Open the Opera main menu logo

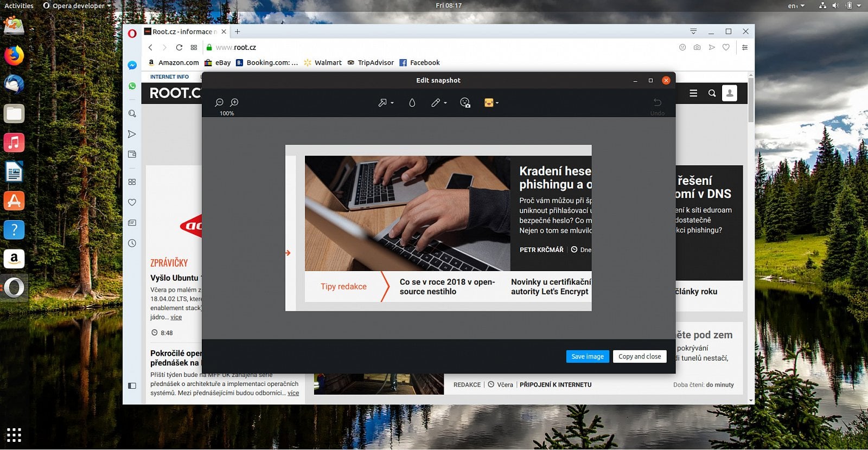pos(132,34)
